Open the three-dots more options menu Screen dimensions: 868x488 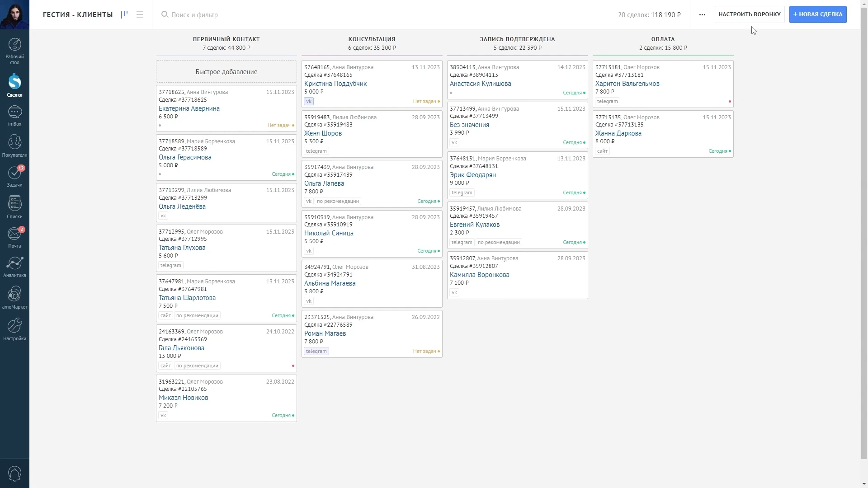[702, 14]
